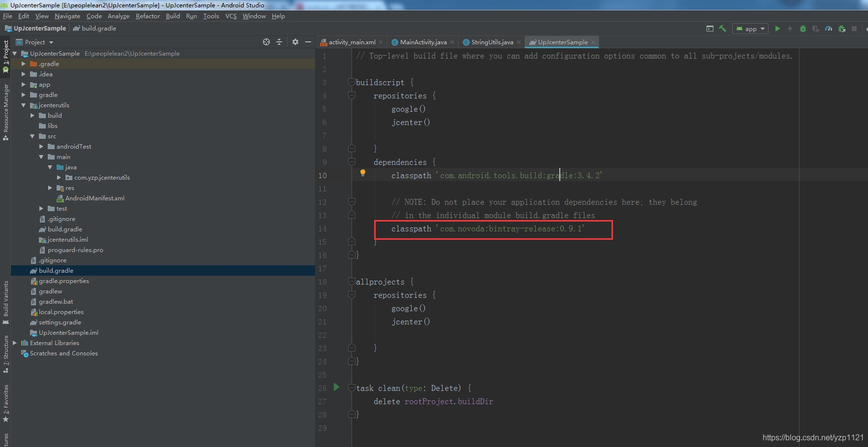Close the activity_main.xml tab
The image size is (868, 447).
[x=381, y=42]
